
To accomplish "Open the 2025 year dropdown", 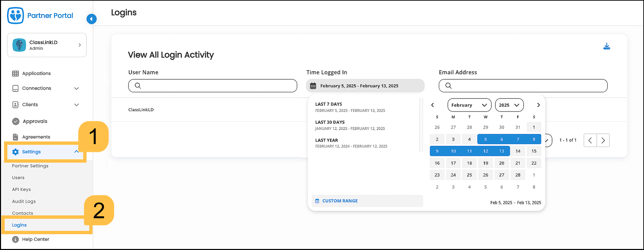I will tap(509, 105).
